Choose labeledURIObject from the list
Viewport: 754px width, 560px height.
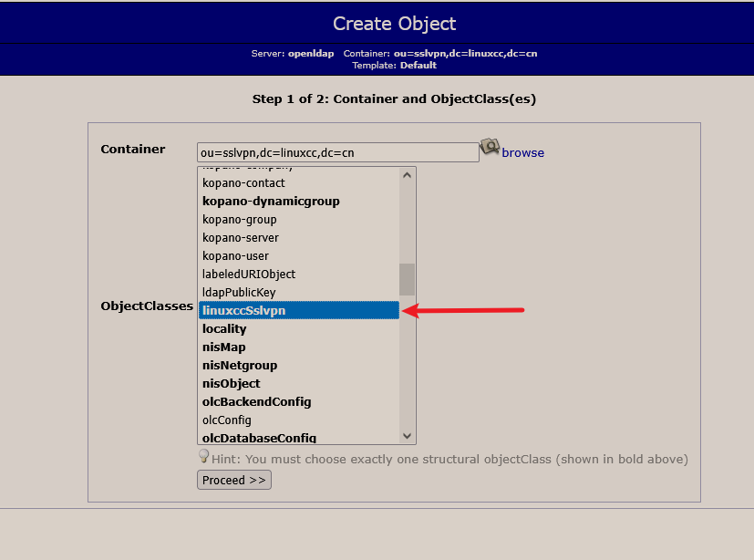tap(299, 275)
